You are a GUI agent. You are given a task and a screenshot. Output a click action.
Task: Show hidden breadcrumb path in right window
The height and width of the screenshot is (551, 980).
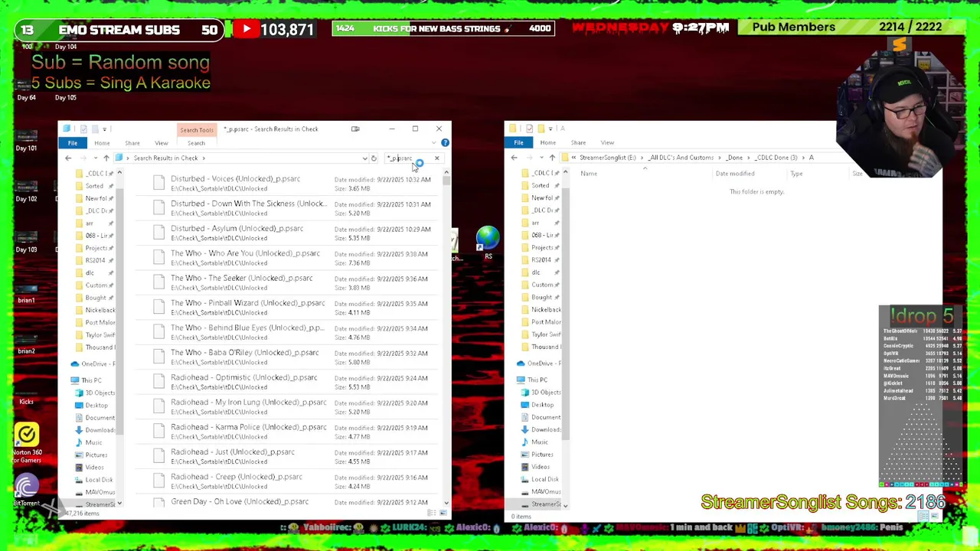pyautogui.click(x=573, y=158)
